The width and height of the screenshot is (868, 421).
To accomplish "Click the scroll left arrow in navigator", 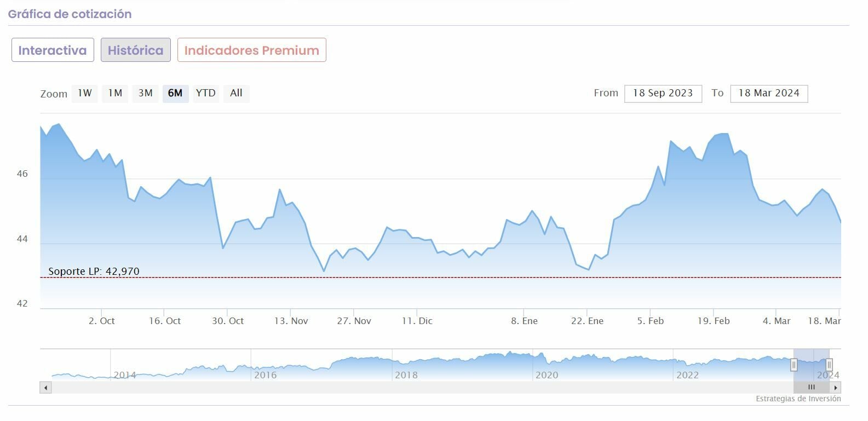I will coord(46,388).
